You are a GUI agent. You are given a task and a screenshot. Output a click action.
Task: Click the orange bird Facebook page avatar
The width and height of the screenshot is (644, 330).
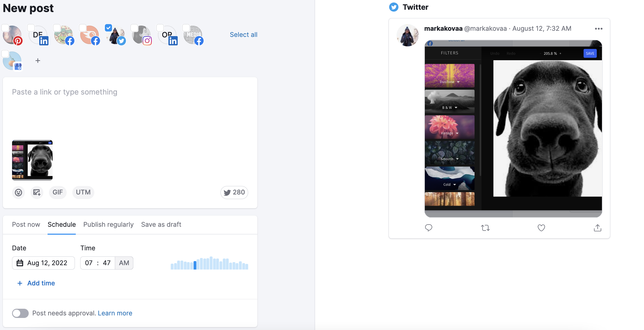click(x=90, y=35)
